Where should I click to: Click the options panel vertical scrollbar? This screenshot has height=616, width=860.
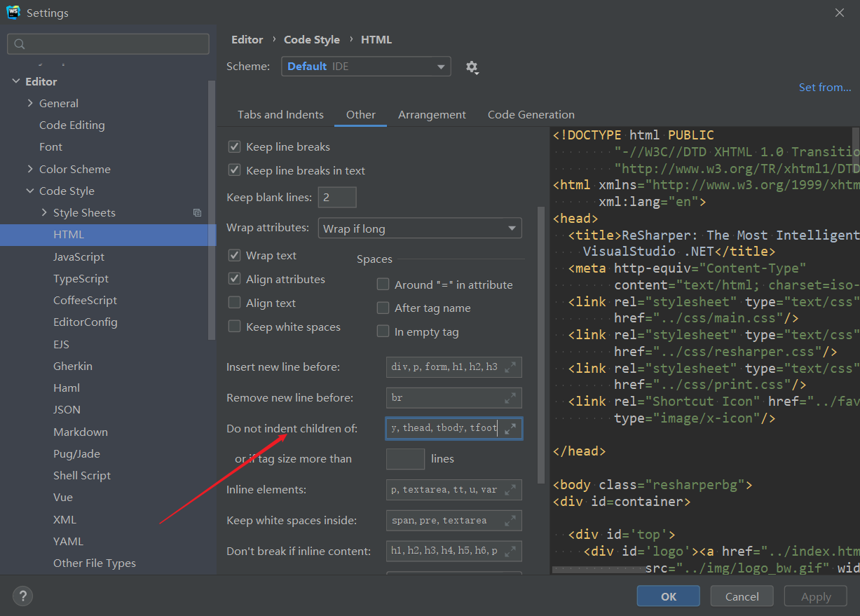(x=540, y=343)
